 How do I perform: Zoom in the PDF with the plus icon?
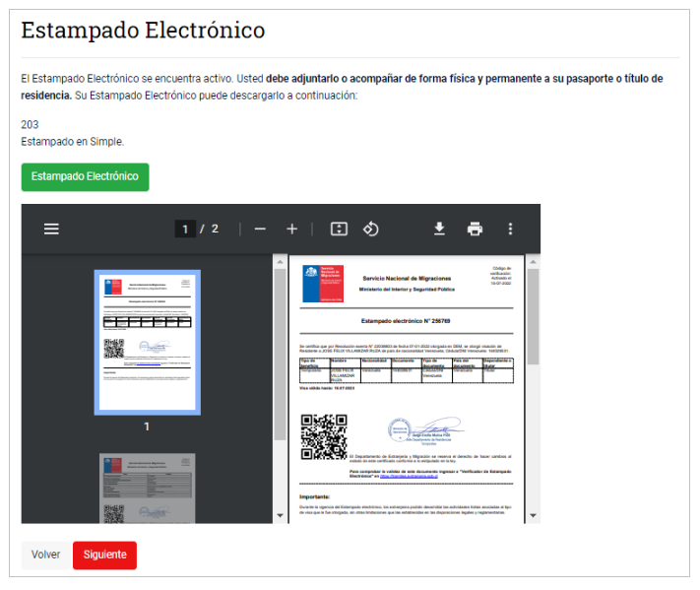291,229
